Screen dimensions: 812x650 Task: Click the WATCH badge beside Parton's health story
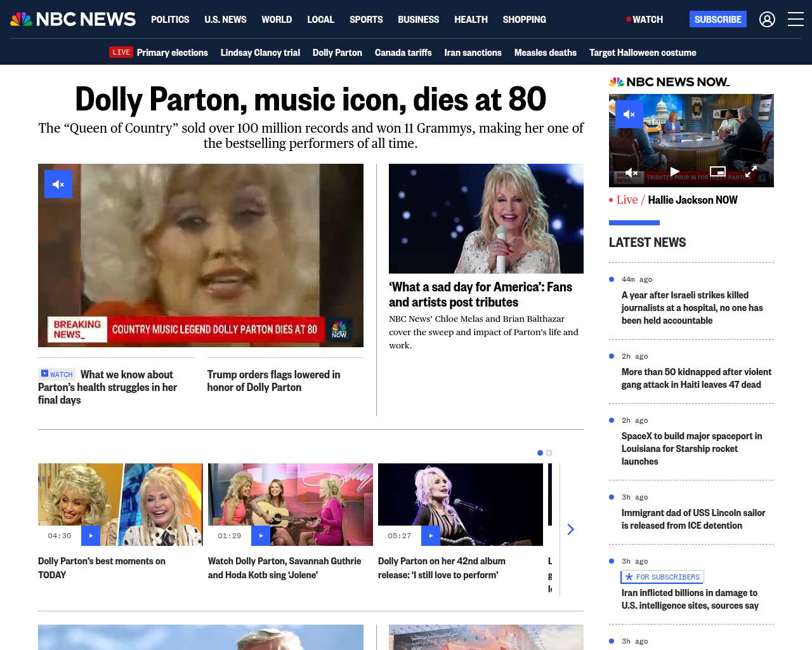click(56, 375)
